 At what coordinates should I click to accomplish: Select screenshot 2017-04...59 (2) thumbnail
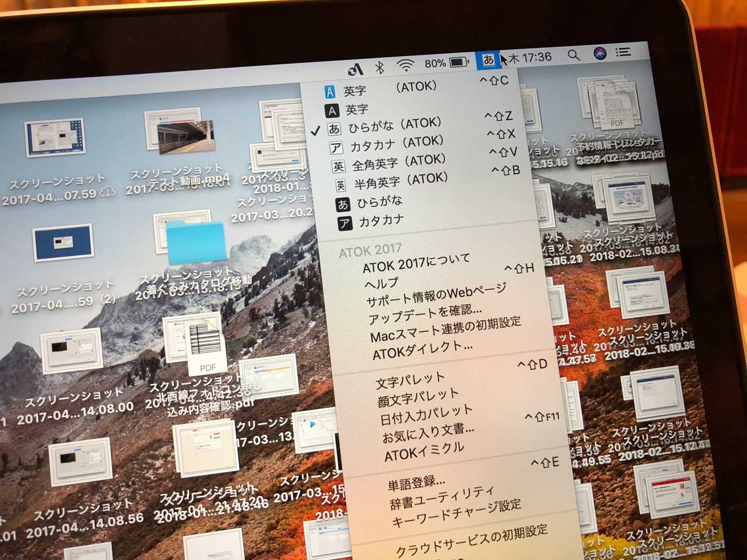pyautogui.click(x=62, y=242)
